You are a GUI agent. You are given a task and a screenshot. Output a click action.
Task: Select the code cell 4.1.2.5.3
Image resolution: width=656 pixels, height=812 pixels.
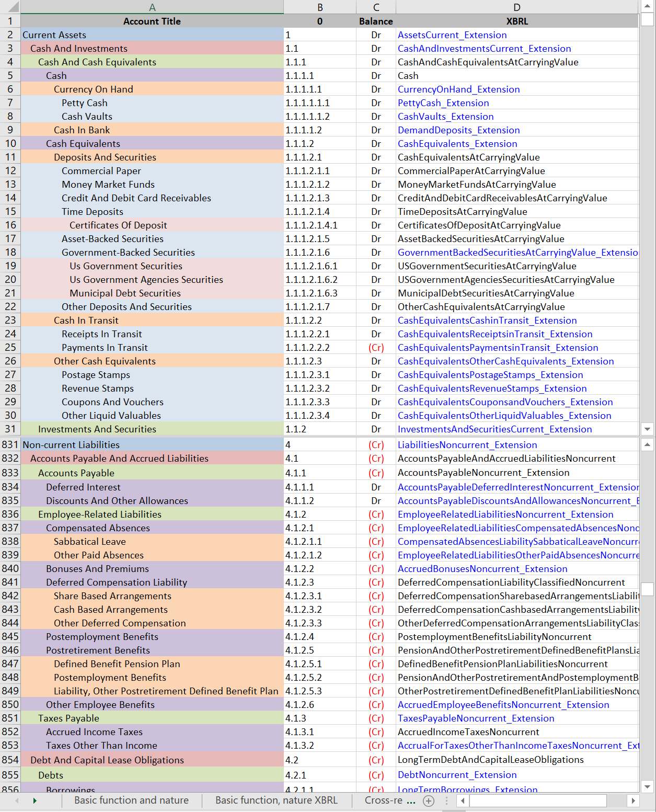coord(320,691)
